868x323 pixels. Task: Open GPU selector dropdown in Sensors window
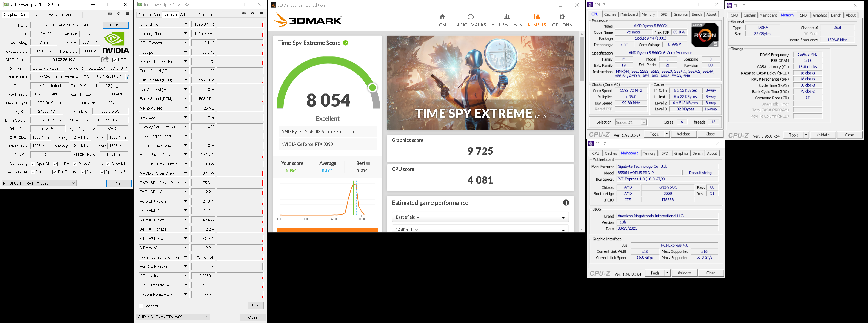coord(173,317)
